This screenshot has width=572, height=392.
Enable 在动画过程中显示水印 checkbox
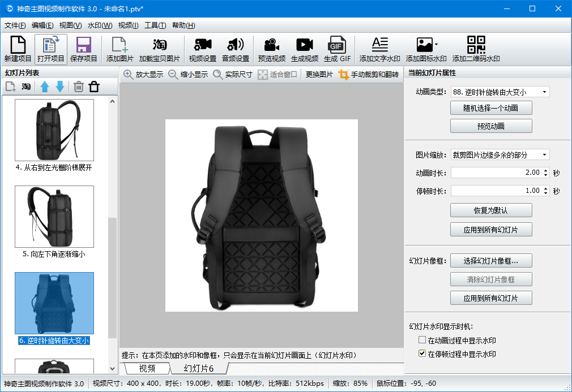point(422,340)
